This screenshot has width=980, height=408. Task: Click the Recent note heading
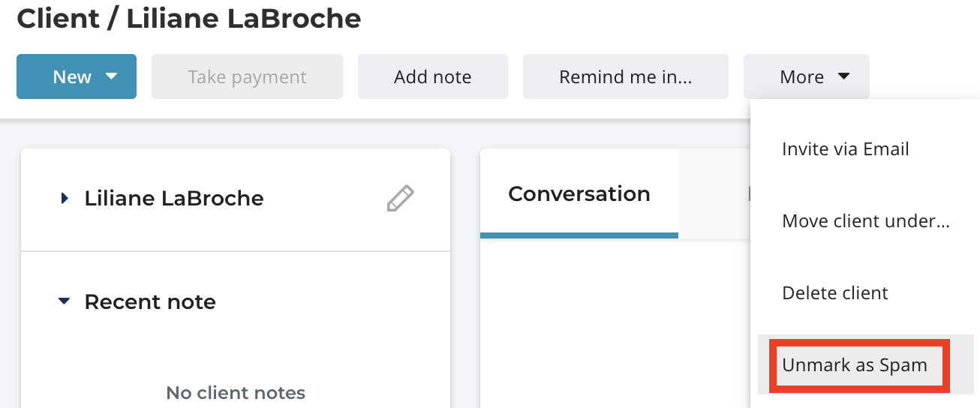click(150, 301)
